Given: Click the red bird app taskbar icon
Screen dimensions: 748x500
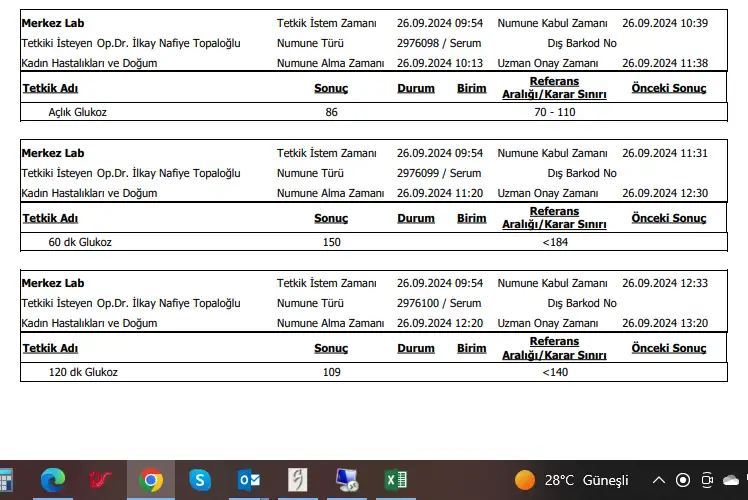Looking at the screenshot, I should point(102,481).
